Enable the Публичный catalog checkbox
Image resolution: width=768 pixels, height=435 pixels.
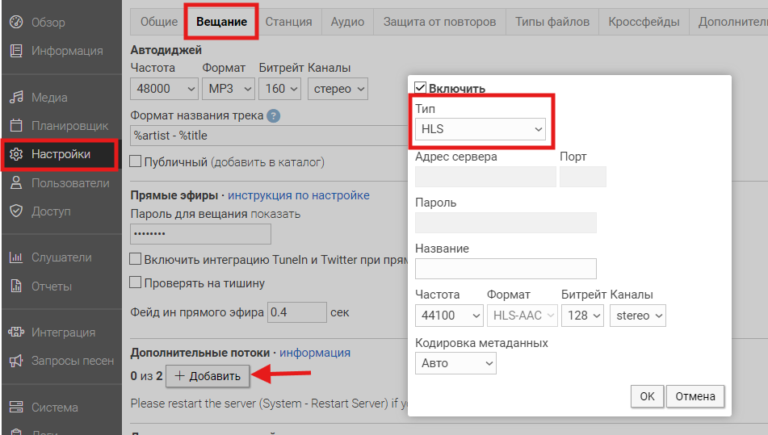(137, 162)
